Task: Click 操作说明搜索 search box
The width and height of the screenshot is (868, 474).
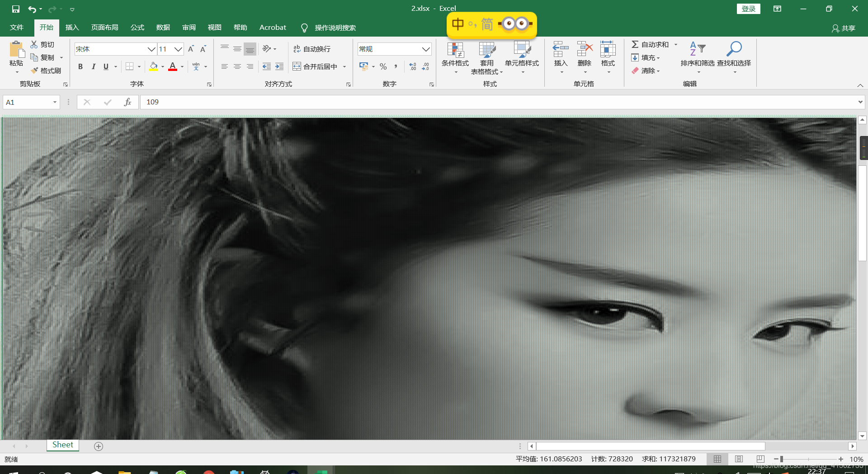Action: coord(335,28)
